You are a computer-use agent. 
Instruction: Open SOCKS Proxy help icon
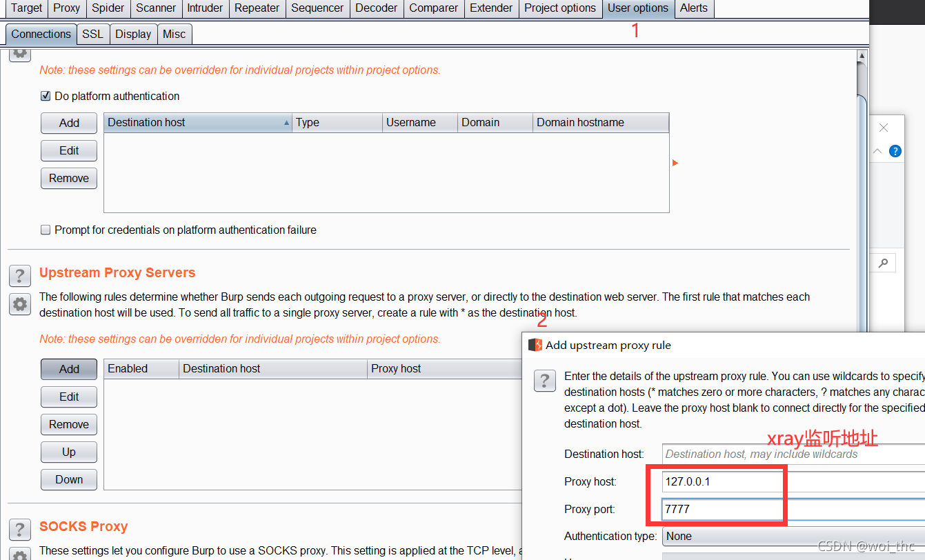point(20,530)
